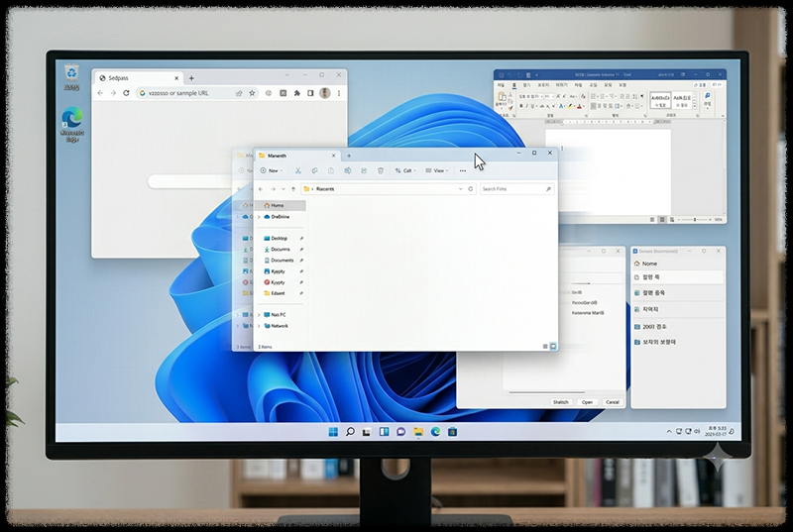
Task: Go up one folder with the up arrow
Action: pyautogui.click(x=293, y=189)
